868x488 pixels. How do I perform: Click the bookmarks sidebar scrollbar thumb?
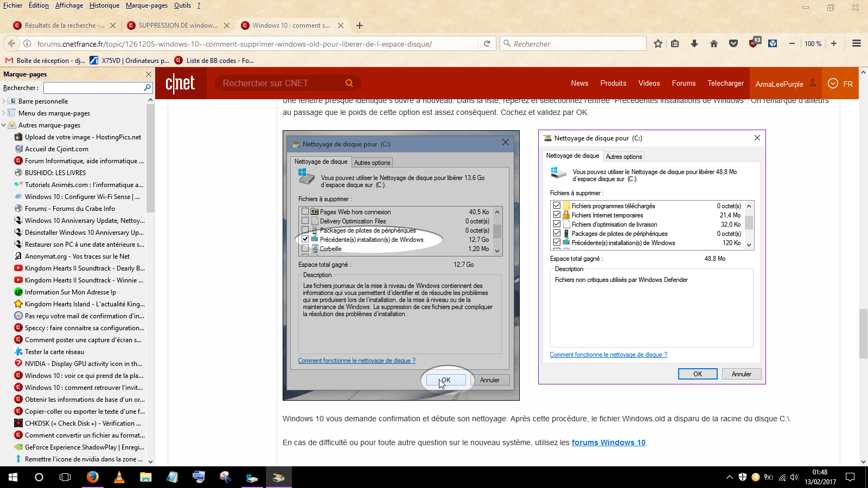150,158
